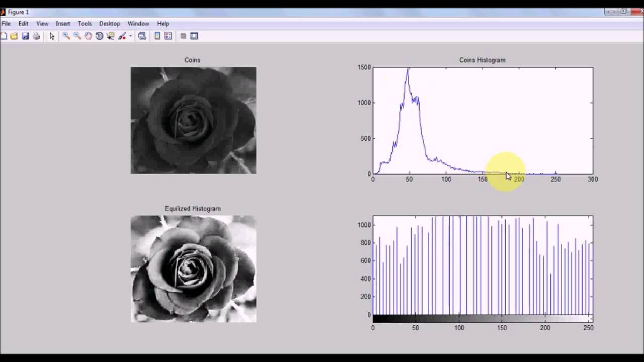Click the dark Coins rose image

coord(193,120)
